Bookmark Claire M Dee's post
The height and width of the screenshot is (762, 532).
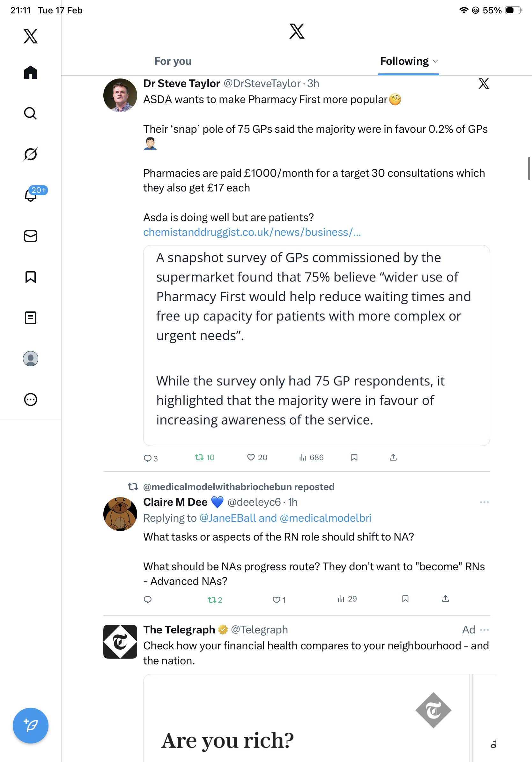click(405, 598)
